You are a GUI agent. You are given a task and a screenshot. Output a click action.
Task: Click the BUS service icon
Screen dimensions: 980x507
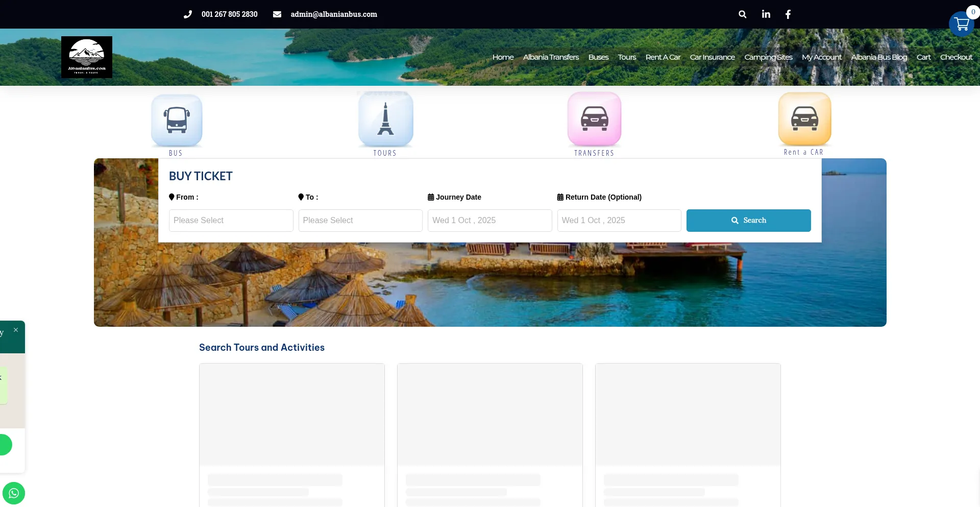coord(177,120)
